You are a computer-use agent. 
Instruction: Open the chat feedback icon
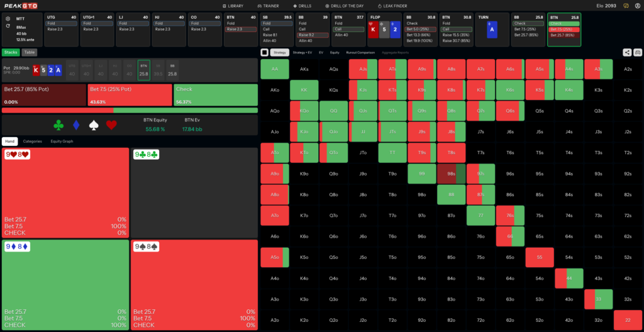click(x=626, y=6)
